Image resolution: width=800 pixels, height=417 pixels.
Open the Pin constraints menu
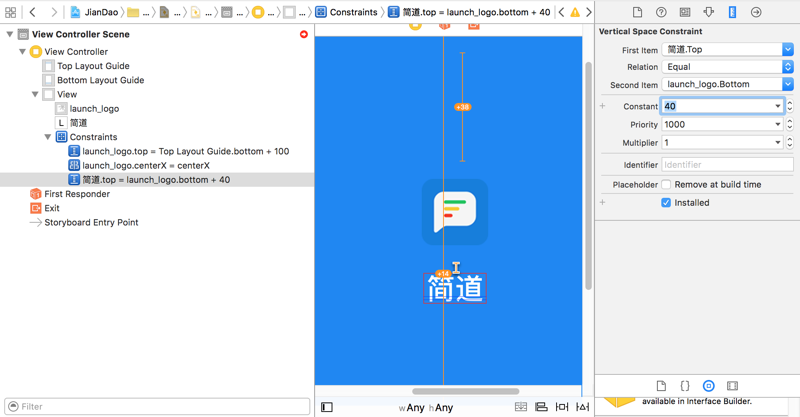562,407
